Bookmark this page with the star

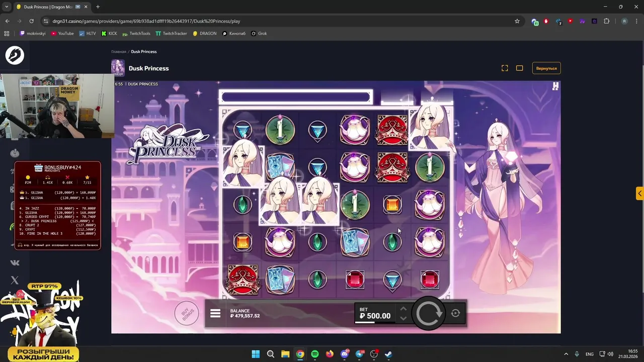coord(517,21)
